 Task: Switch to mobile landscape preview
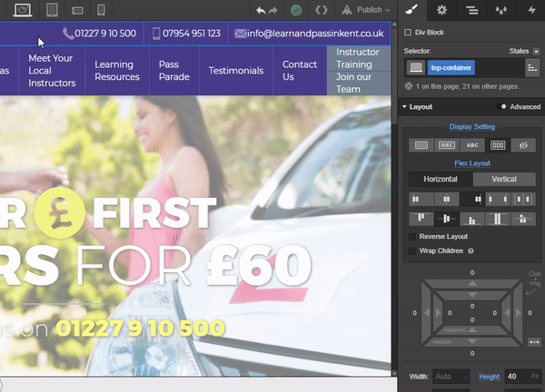pos(77,10)
